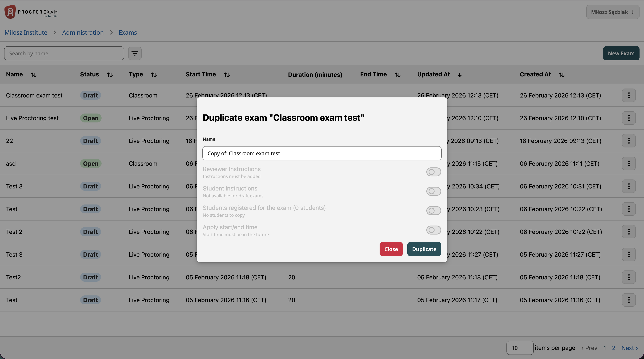The width and height of the screenshot is (644, 359).
Task: Open actions menu for Test 2 row
Action: tap(629, 232)
